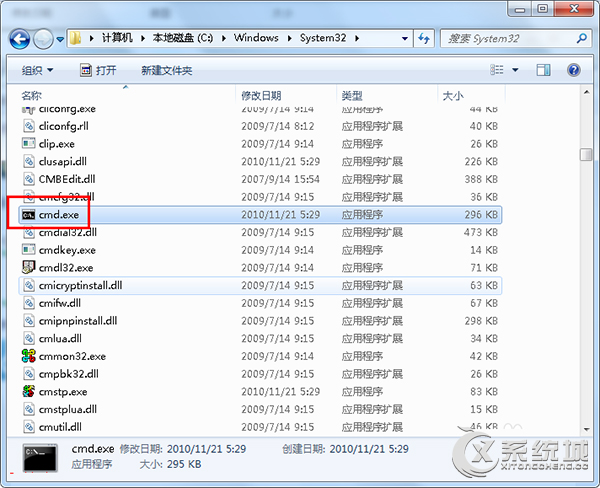
Task: Click 新建文件夹 to create a folder
Action: 166,70
